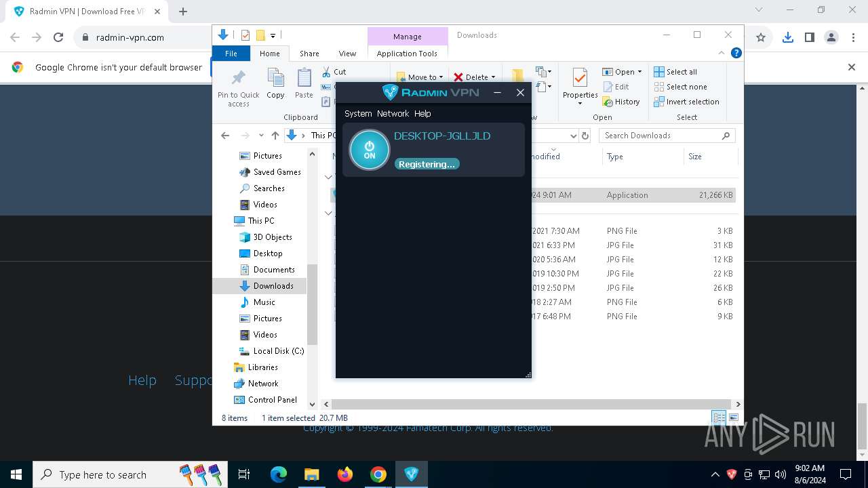This screenshot has width=868, height=488.
Task: Switch to details view icon in status bar
Action: click(718, 418)
